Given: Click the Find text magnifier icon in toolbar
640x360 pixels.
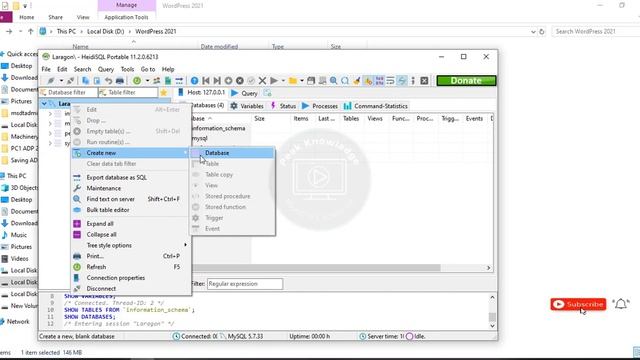Looking at the screenshot, I should click(333, 81).
